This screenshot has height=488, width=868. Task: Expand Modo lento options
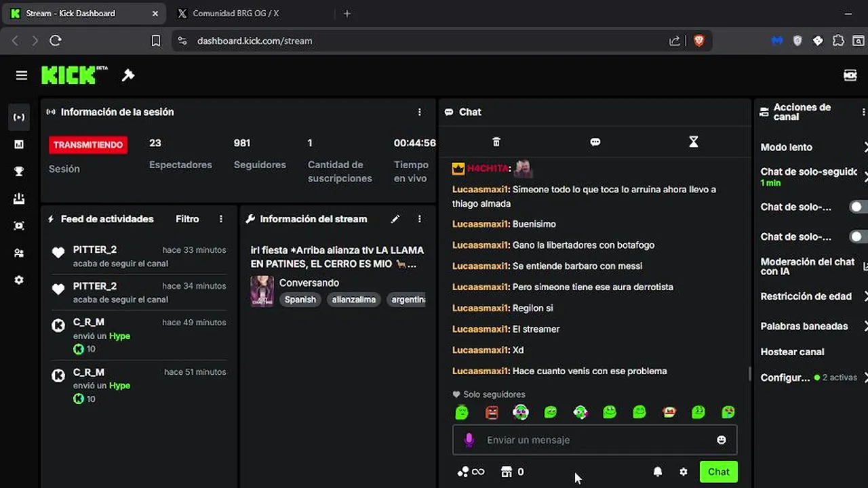[865, 147]
